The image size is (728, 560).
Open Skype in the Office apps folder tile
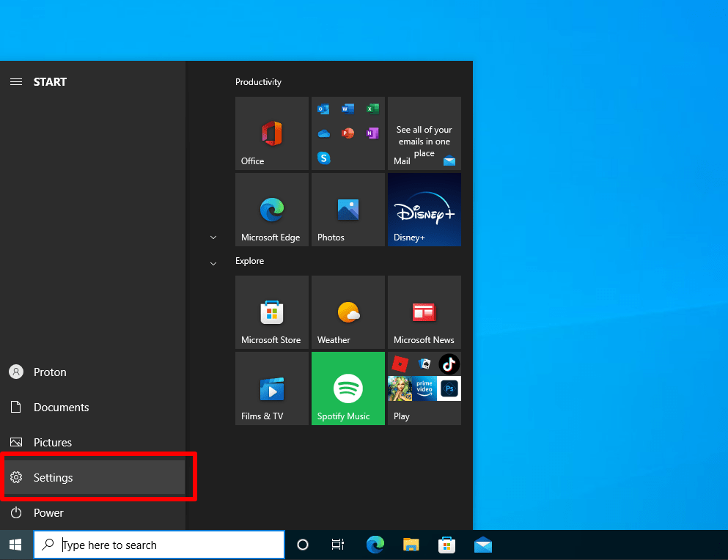tap(323, 158)
